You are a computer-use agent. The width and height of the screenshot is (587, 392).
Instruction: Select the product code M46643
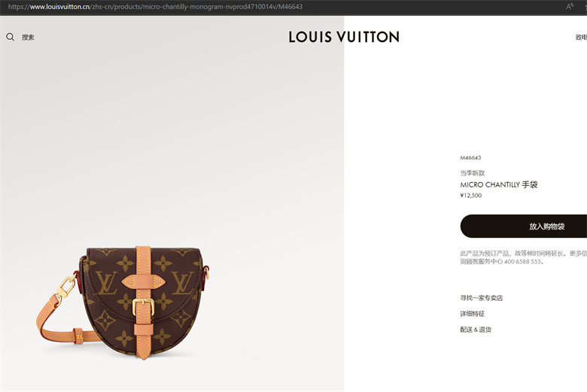(x=470, y=157)
